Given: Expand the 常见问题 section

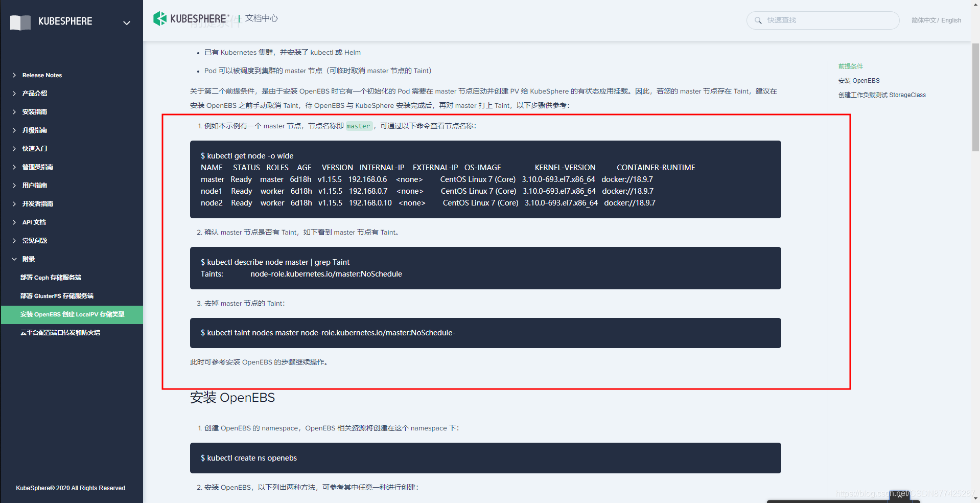Looking at the screenshot, I should pyautogui.click(x=35, y=241).
